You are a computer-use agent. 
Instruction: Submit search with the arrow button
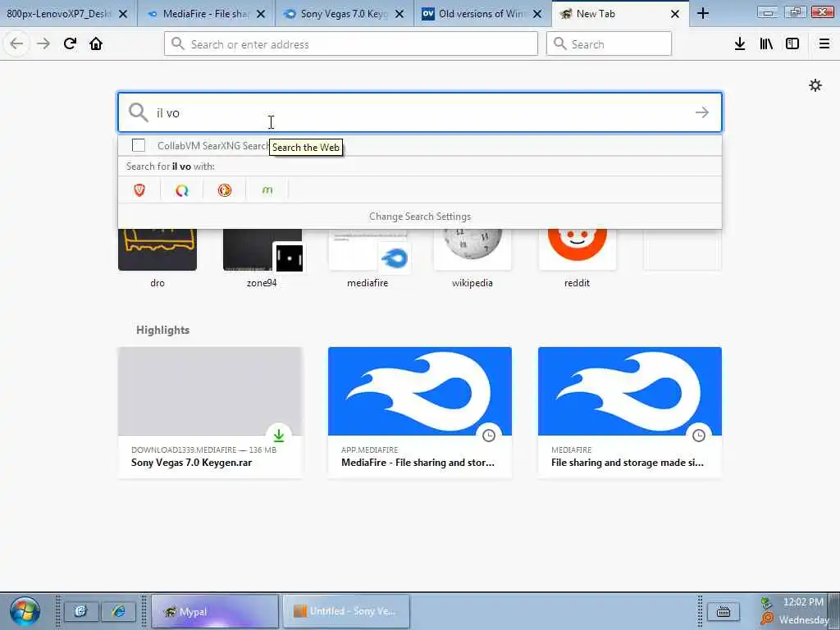pyautogui.click(x=702, y=112)
